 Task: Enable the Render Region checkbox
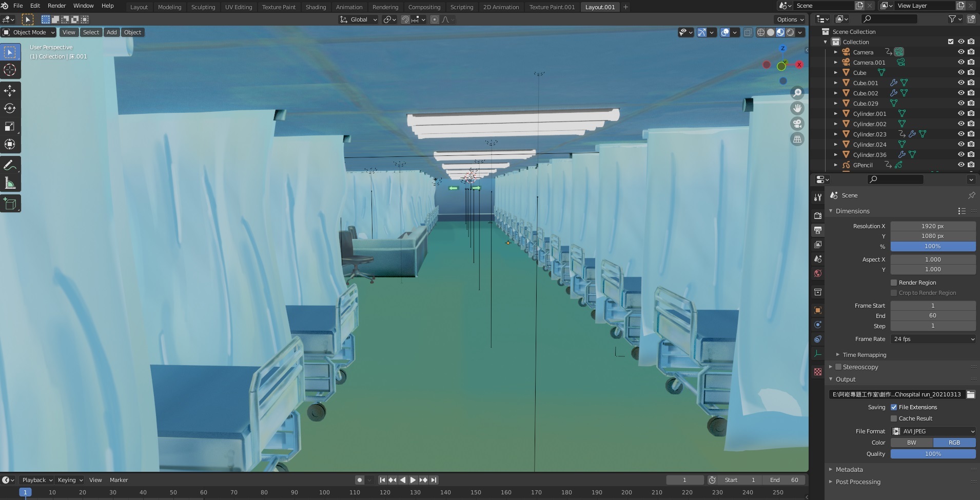pyautogui.click(x=894, y=283)
